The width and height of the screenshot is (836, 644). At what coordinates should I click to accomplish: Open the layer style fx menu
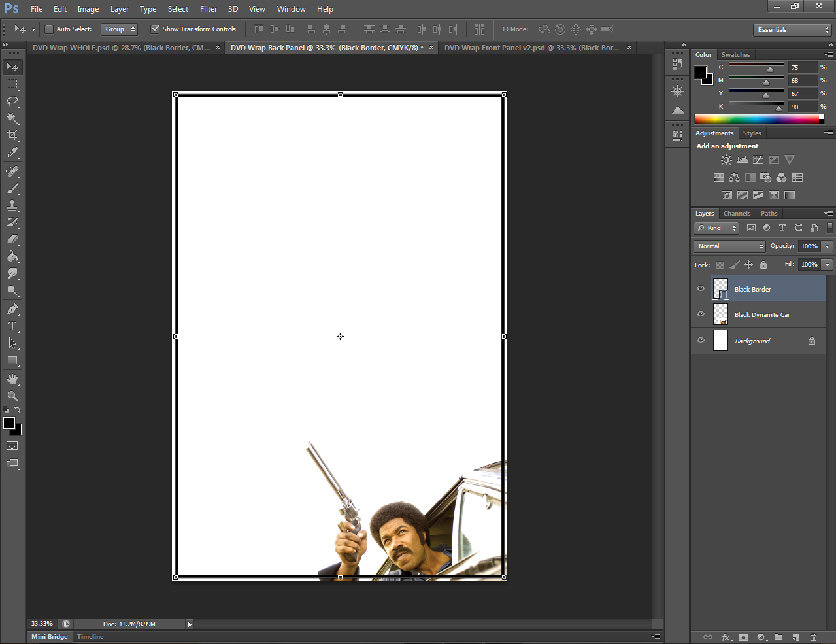(x=726, y=637)
